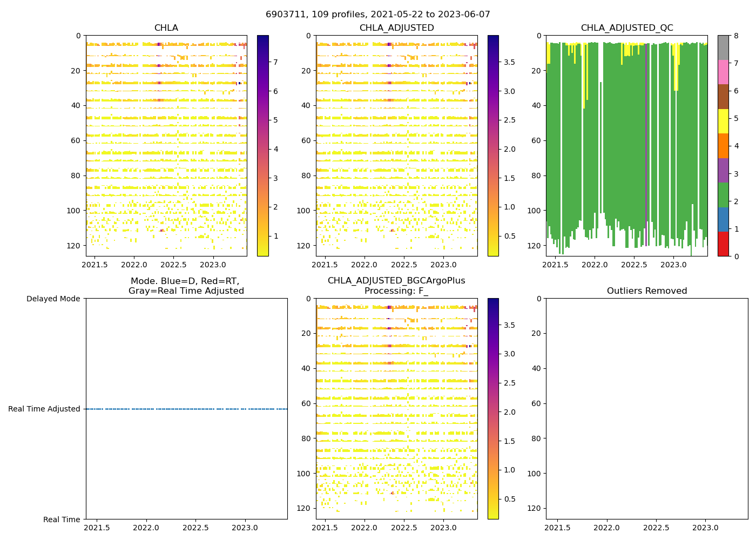The height and width of the screenshot is (540, 756).
Task: Click the Delayed Mode y-axis label
Action: (53, 299)
